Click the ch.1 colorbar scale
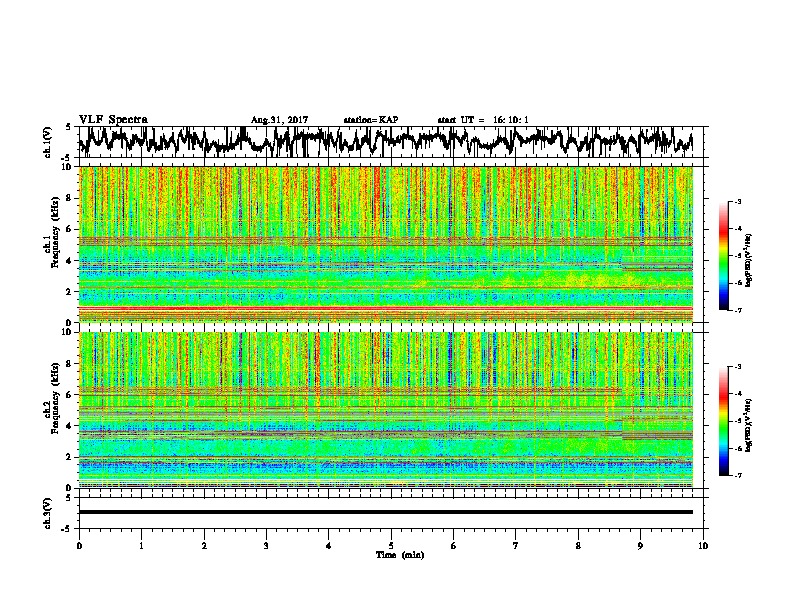The image size is (792, 612). [x=724, y=256]
